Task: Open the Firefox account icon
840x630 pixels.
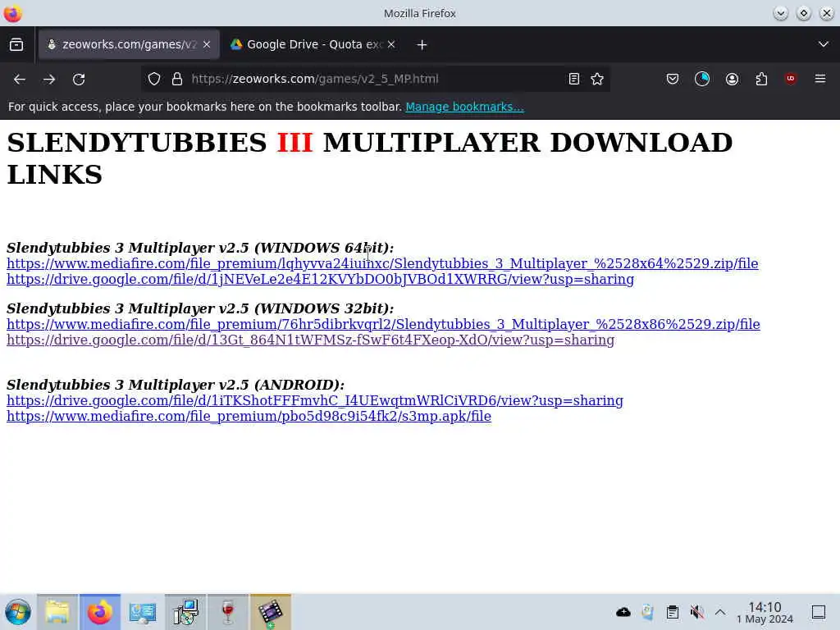Action: 732,80
